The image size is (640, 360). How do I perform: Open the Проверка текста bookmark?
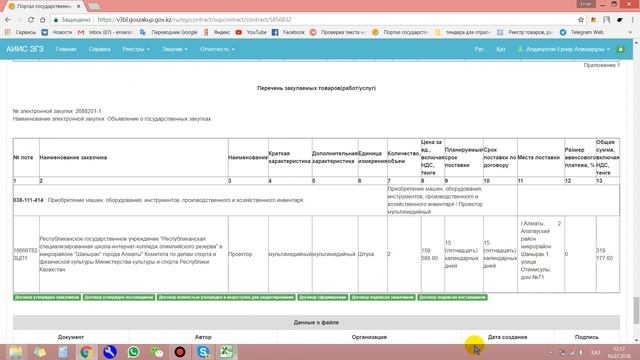pos(338,32)
